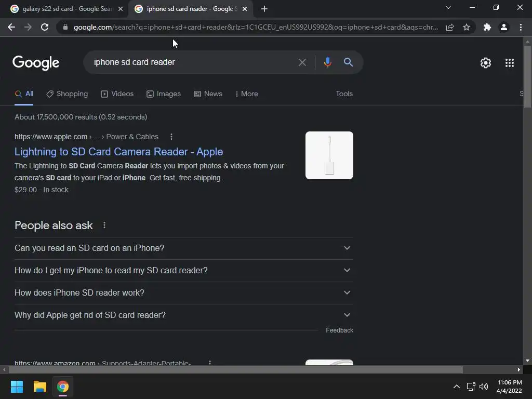Open Google quick settings gear
This screenshot has width=532, height=399.
coord(486,63)
